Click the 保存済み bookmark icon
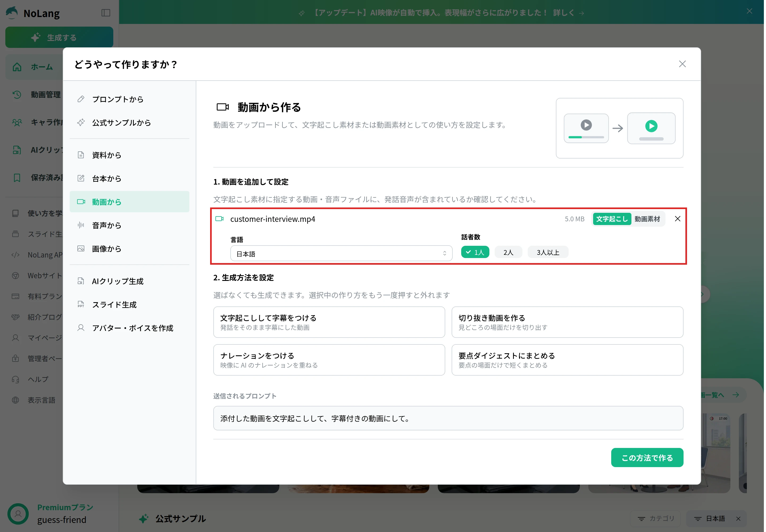 17,178
